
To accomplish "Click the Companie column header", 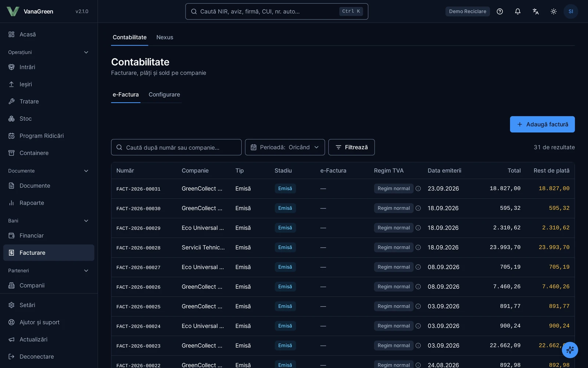I will coord(195,171).
